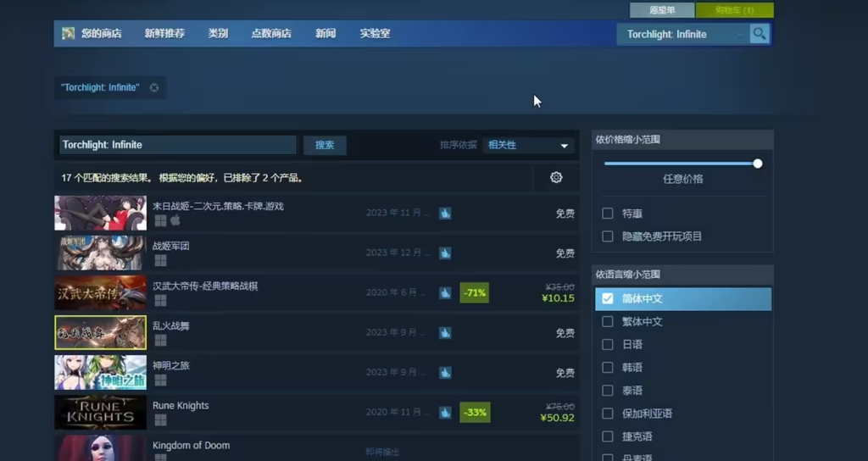This screenshot has height=461, width=868.
Task: Open the 新鲜推荐 menu
Action: click(x=164, y=33)
